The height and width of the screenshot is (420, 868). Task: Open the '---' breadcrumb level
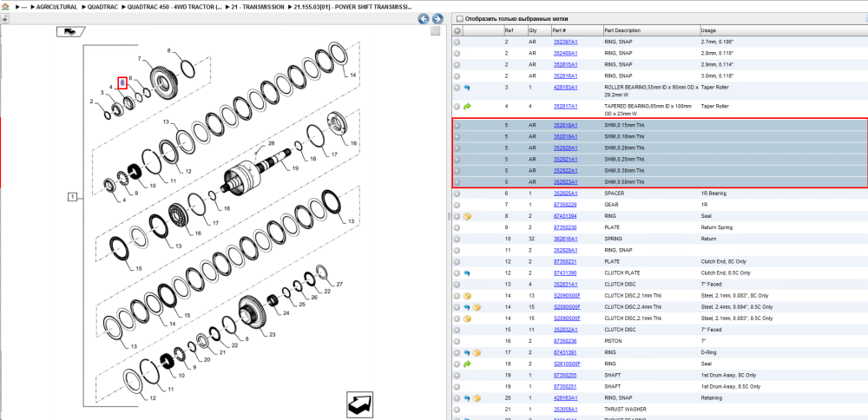[23, 7]
